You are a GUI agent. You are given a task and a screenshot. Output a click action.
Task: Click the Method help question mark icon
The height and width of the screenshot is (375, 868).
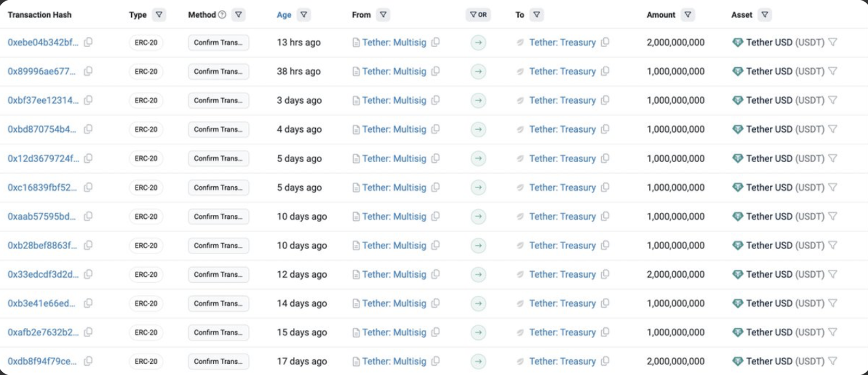coord(222,15)
